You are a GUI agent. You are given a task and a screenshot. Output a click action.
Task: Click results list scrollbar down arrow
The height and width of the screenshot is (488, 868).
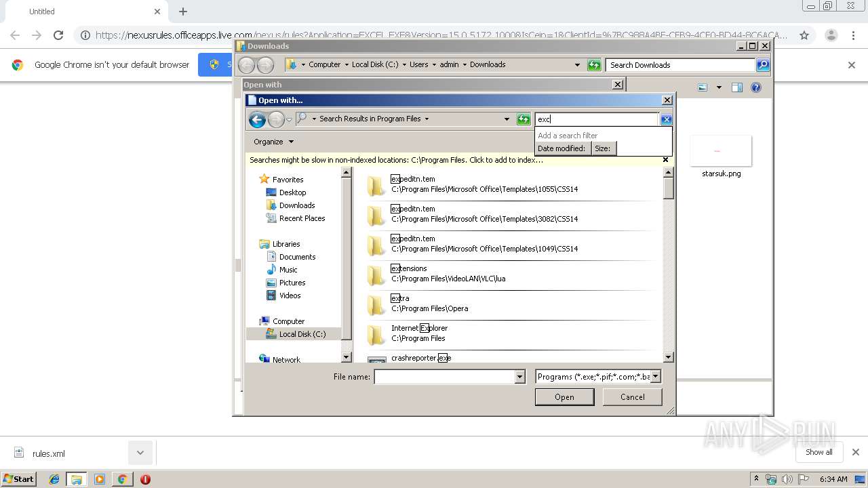668,357
